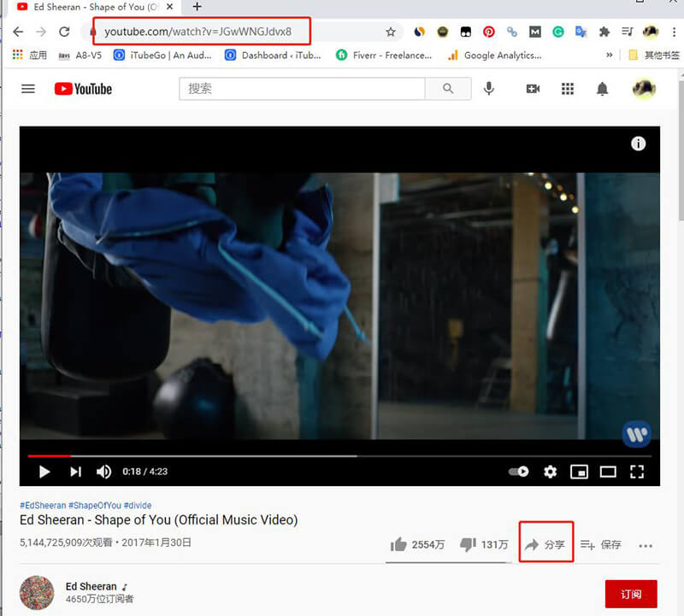Screen dimensions: 684x616
Task: Open the Pinterest extension icon
Action: 488,32
